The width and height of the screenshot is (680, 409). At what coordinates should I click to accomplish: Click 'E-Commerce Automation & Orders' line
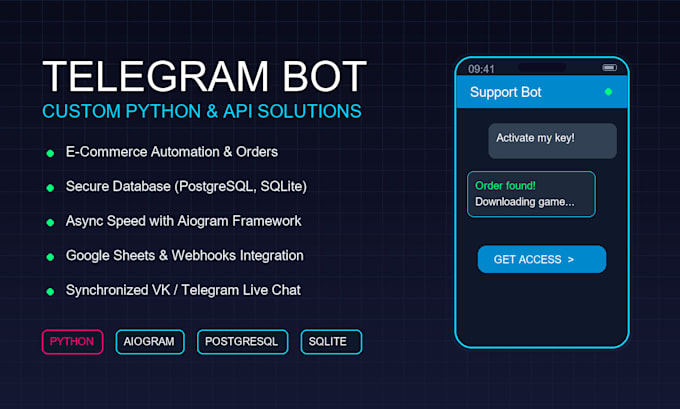coord(172,152)
